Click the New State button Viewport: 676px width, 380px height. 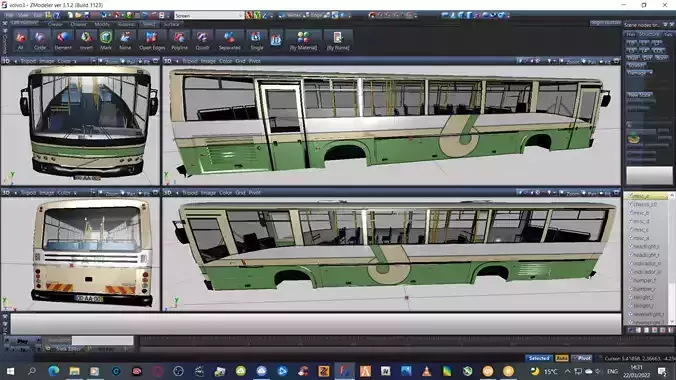tap(640, 94)
